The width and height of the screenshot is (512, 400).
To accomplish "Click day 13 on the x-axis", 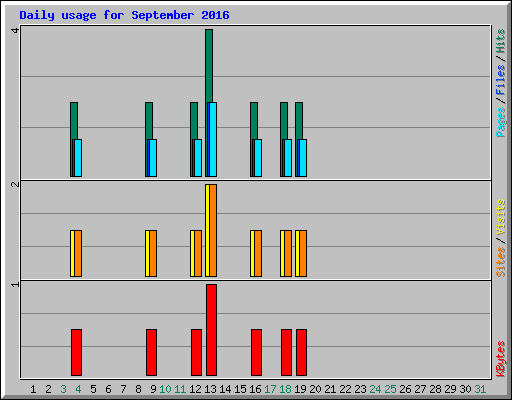I will tap(210, 389).
